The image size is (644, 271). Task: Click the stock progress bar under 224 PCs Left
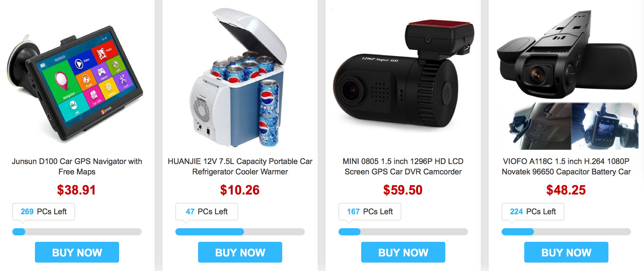tap(566, 232)
